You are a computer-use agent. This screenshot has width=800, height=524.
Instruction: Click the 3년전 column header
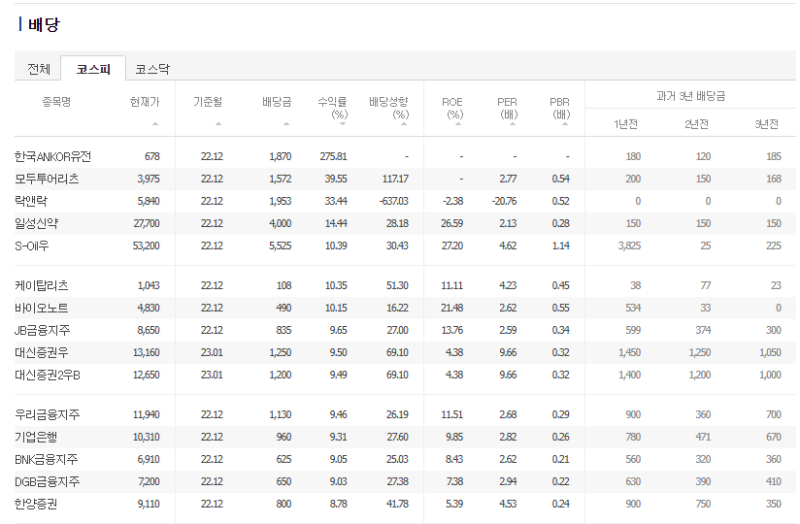[x=766, y=124]
